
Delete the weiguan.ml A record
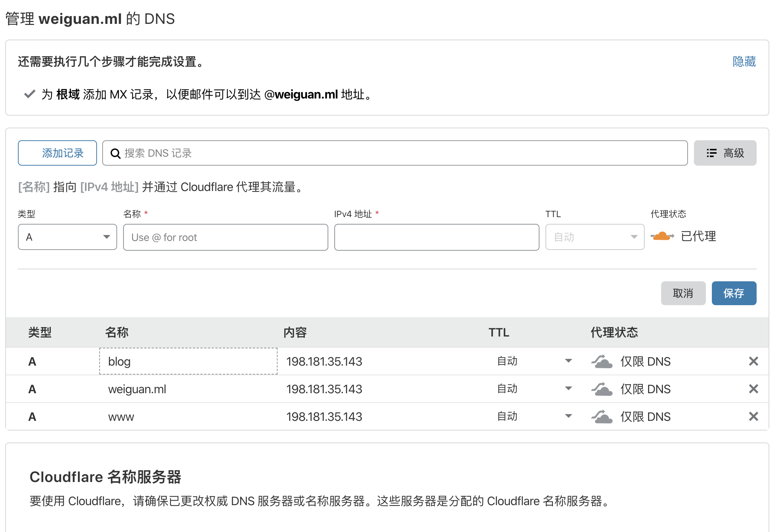[753, 389]
